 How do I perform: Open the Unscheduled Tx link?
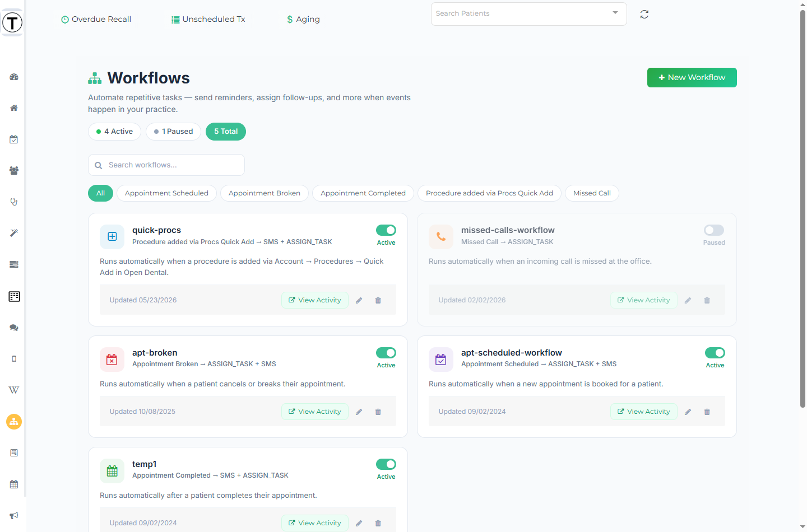point(208,19)
